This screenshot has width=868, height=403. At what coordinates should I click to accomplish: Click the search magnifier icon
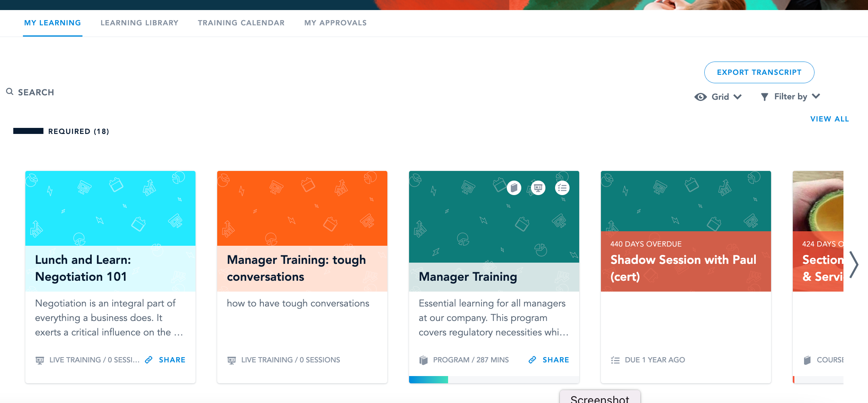[x=10, y=92]
